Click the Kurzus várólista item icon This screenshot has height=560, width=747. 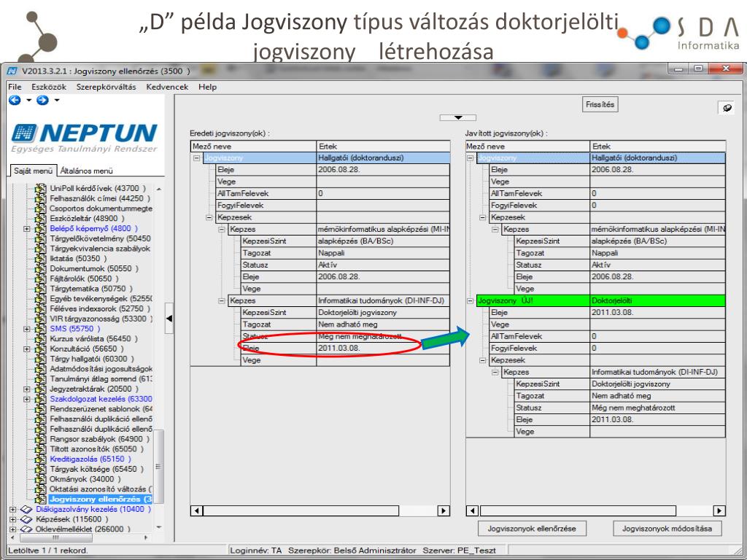[41, 338]
